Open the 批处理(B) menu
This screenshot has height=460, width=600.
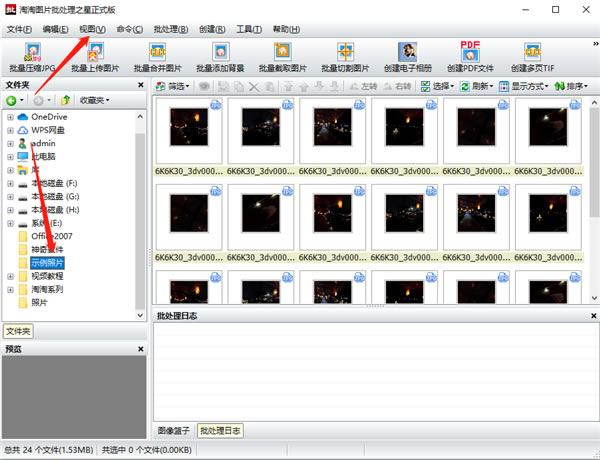pos(171,29)
